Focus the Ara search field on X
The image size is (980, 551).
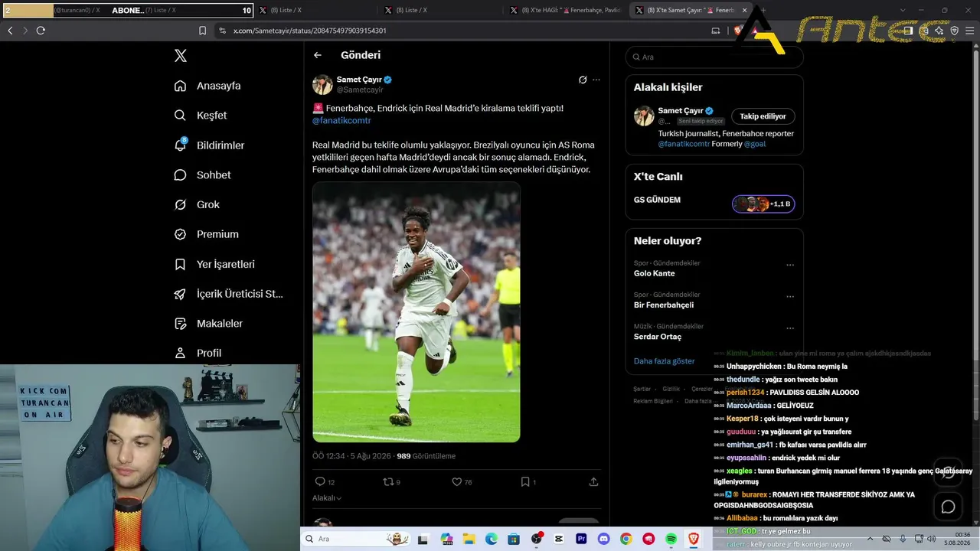coord(714,57)
